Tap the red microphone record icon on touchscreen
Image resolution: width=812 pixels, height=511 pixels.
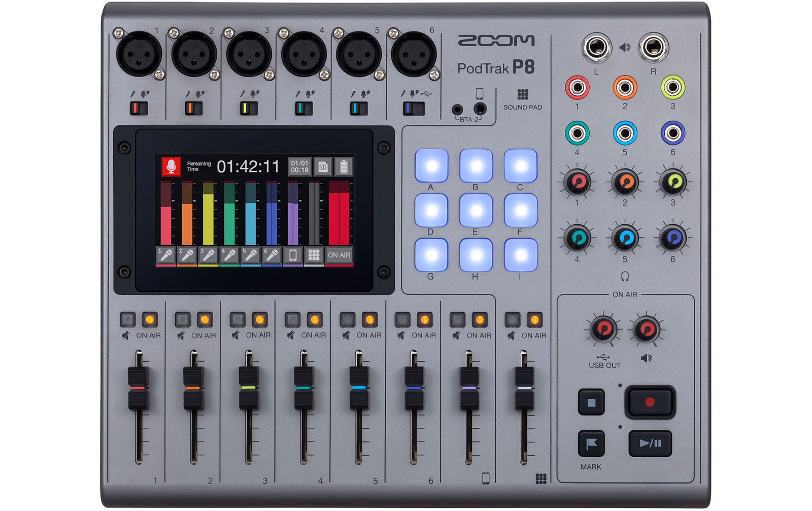click(x=171, y=166)
